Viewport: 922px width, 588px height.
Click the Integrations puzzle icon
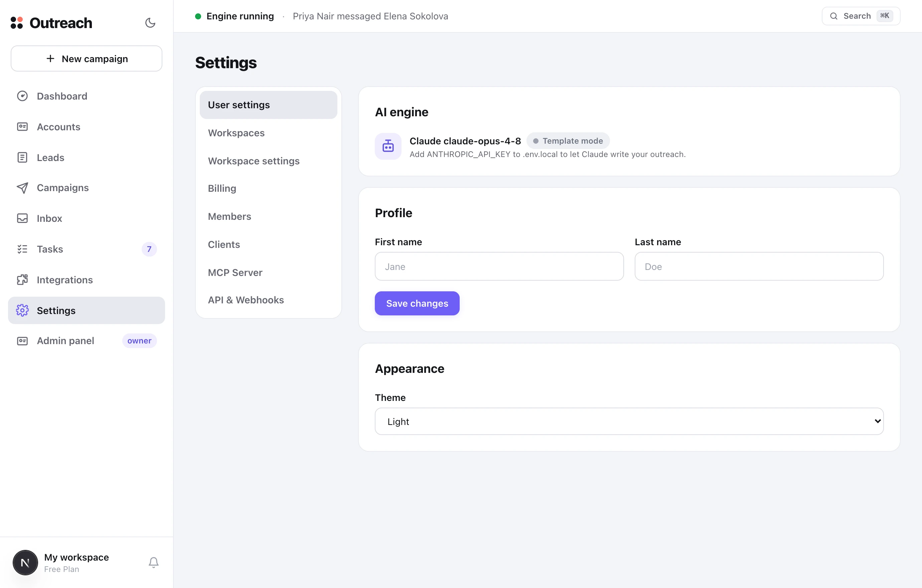point(22,280)
